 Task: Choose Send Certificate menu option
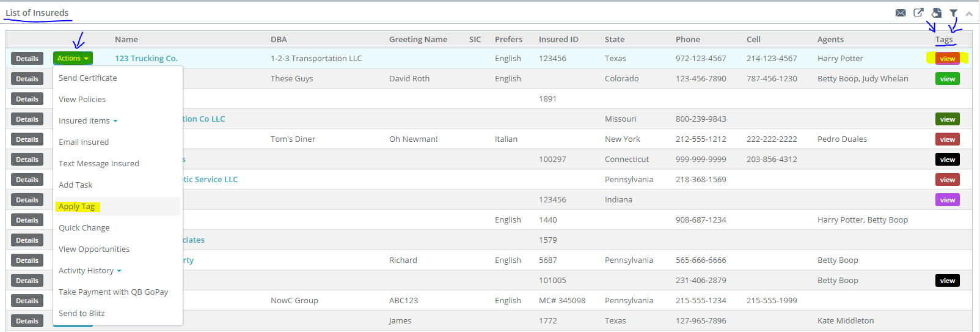click(88, 78)
